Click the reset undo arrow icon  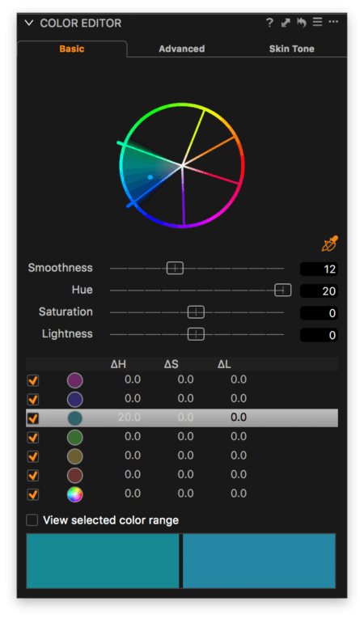[x=302, y=23]
